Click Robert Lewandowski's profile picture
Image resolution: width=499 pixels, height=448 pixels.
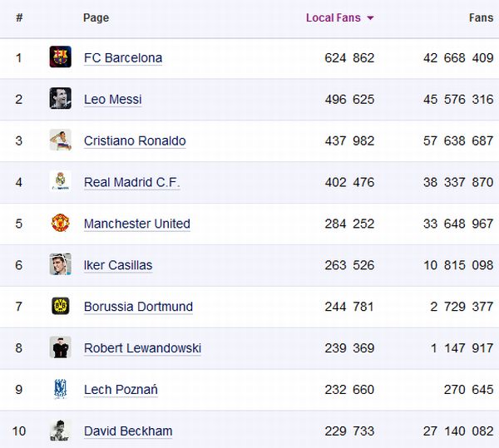coord(60,347)
